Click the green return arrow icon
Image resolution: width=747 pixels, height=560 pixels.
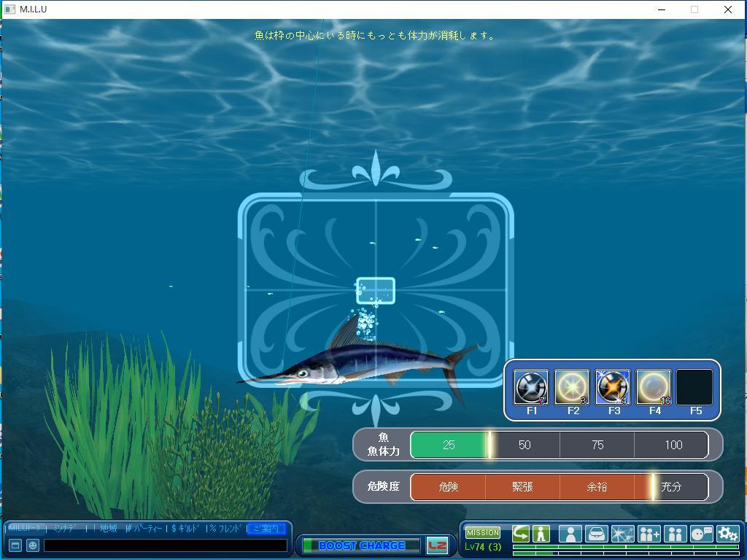pos(521,534)
